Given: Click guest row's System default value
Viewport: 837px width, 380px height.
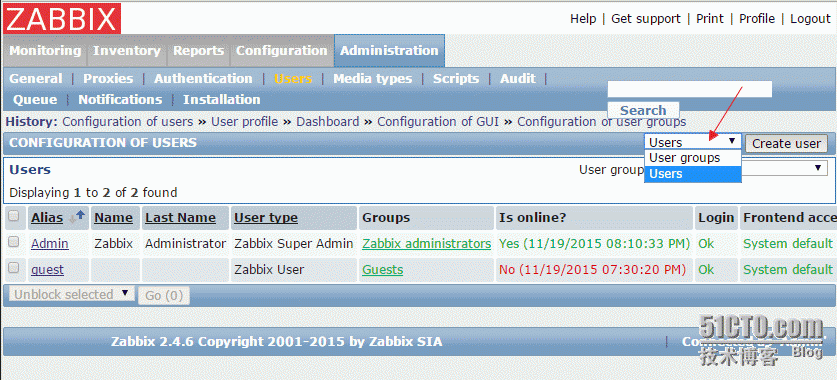Looking at the screenshot, I should (x=788, y=270).
